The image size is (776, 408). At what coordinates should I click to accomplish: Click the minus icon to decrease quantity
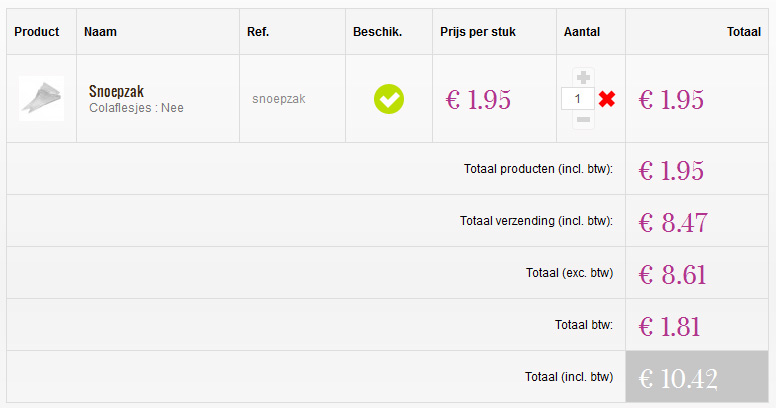pos(584,120)
